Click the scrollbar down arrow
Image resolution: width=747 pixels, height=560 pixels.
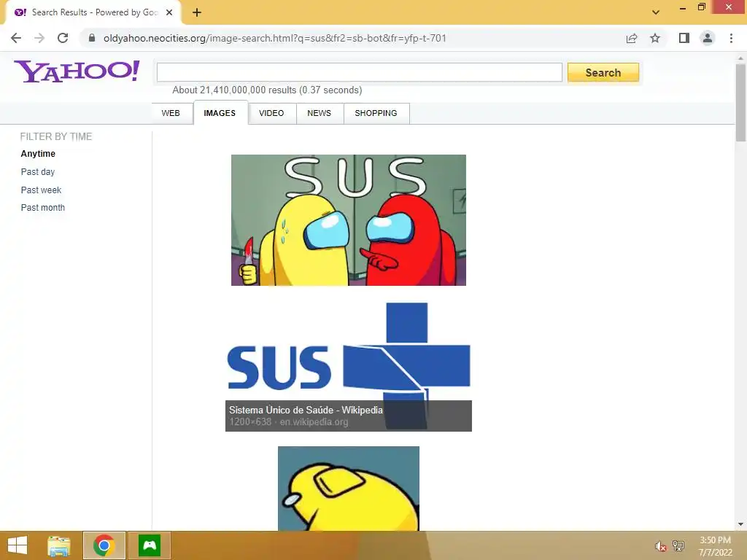click(740, 525)
